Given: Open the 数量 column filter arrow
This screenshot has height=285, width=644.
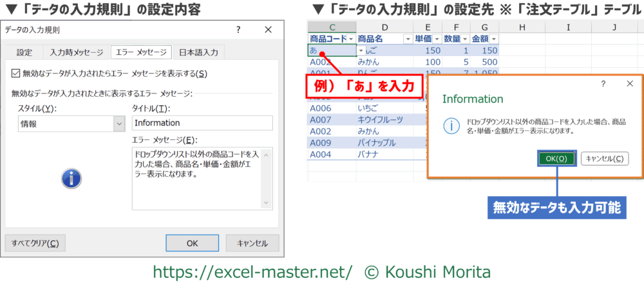Looking at the screenshot, I should pos(464,39).
